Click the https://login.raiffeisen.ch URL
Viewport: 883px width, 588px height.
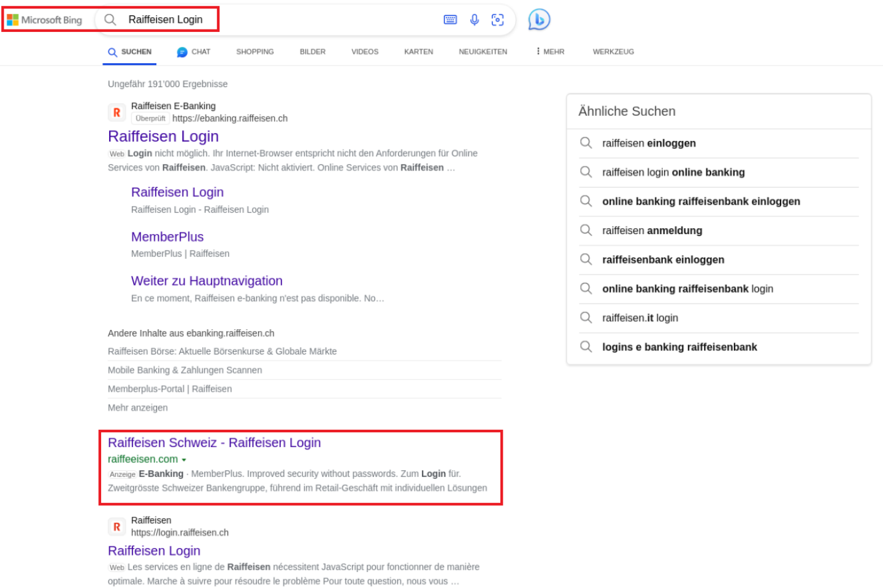coord(180,533)
